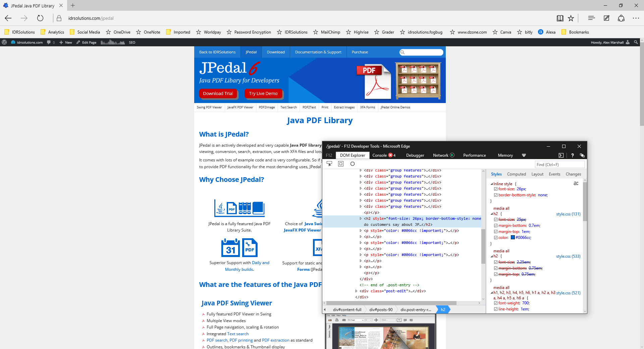Open the DevTools console drawer icon
Screen dimensions: 644x349
click(x=561, y=155)
